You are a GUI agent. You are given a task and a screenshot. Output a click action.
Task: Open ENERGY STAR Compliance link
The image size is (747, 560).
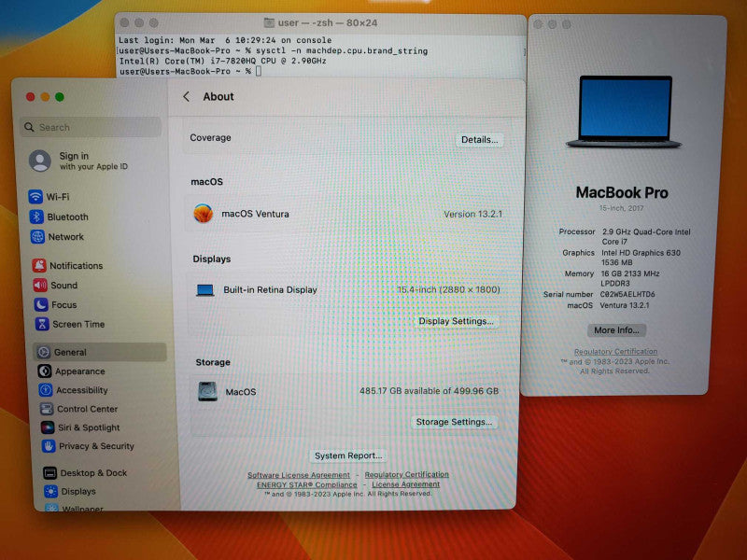pyautogui.click(x=307, y=484)
